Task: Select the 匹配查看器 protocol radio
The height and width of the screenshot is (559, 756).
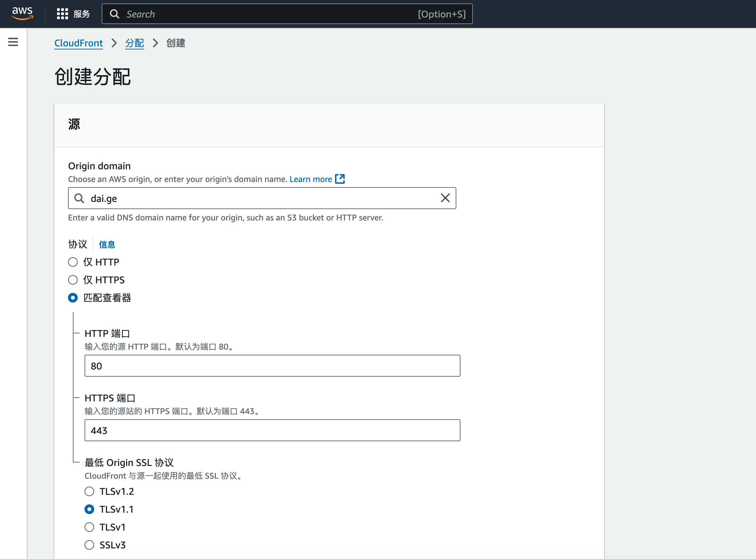Action: click(x=73, y=298)
